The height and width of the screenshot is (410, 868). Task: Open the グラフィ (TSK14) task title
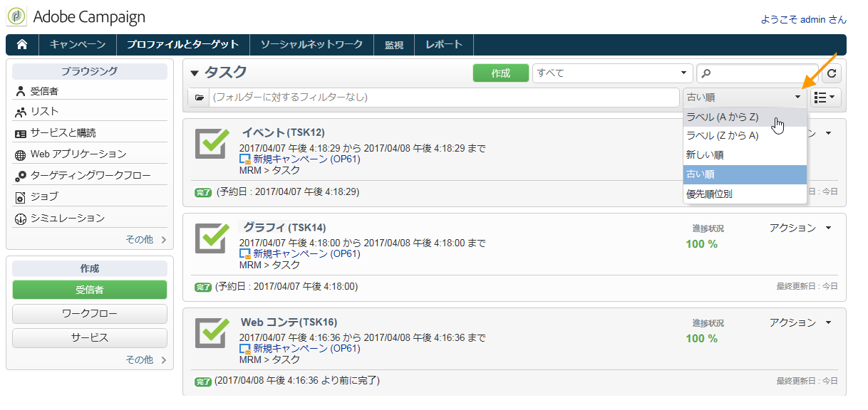(x=284, y=227)
